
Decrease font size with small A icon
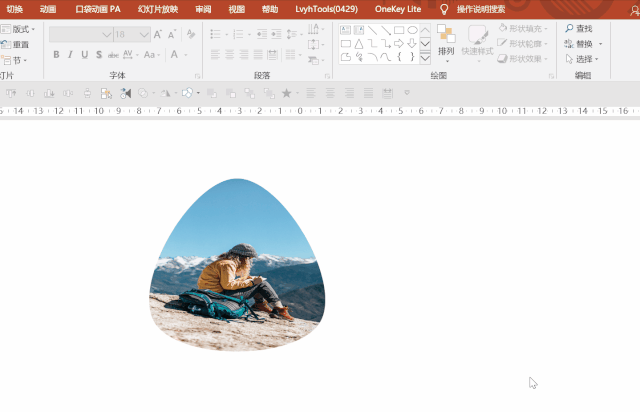tap(172, 34)
